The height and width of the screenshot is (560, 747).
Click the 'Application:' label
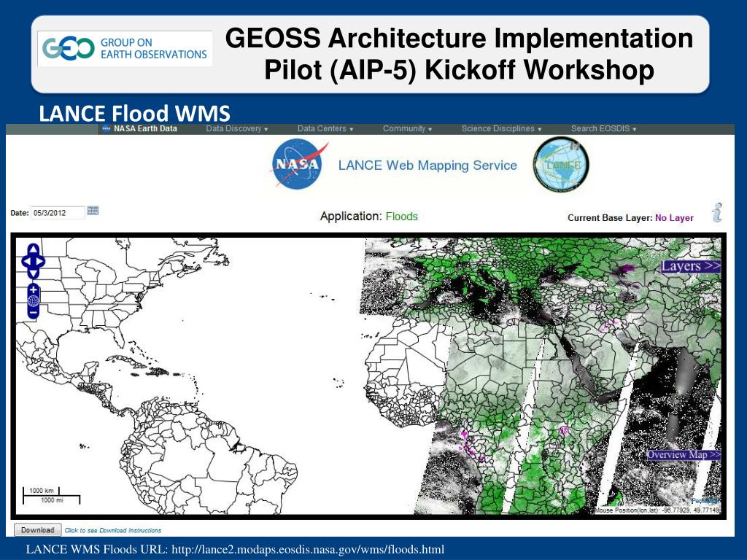[x=351, y=216]
